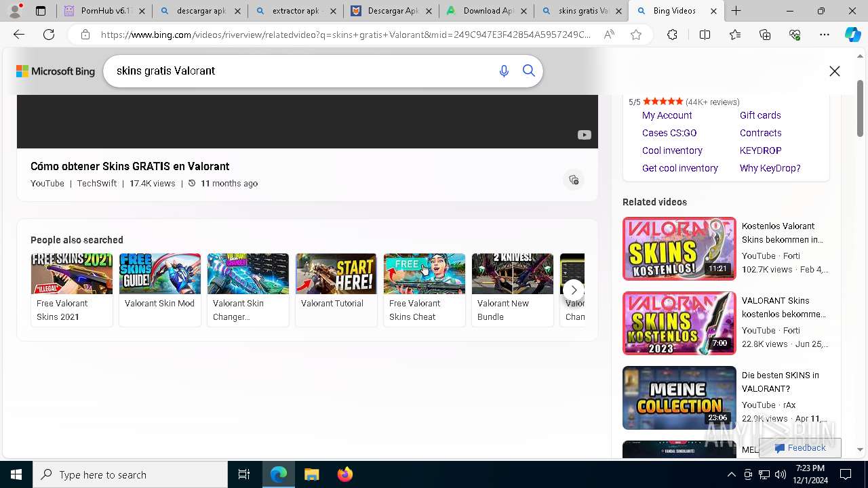Play VALORANT Skins kostenlos 2023 video
868x488 pixels.
[679, 323]
